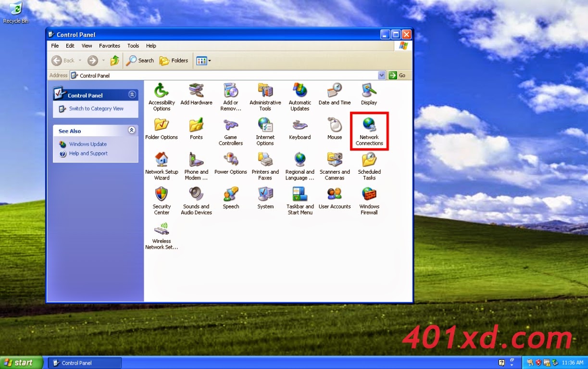Open Accessibility Options icon

tap(162, 96)
